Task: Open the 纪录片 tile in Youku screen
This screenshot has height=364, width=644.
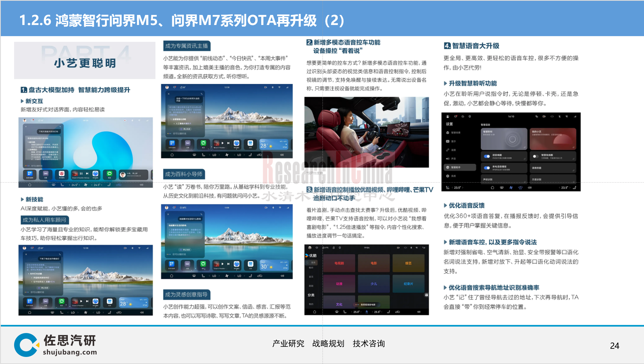Action: pyautogui.click(x=409, y=284)
